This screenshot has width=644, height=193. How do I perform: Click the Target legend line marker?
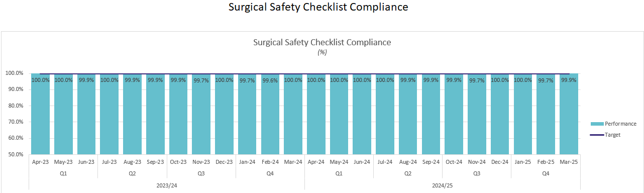point(597,135)
